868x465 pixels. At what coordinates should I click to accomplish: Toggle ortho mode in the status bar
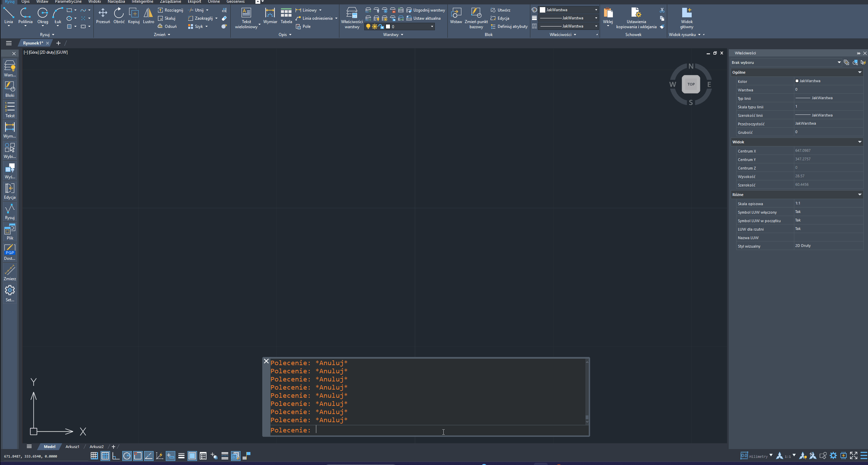coord(116,456)
